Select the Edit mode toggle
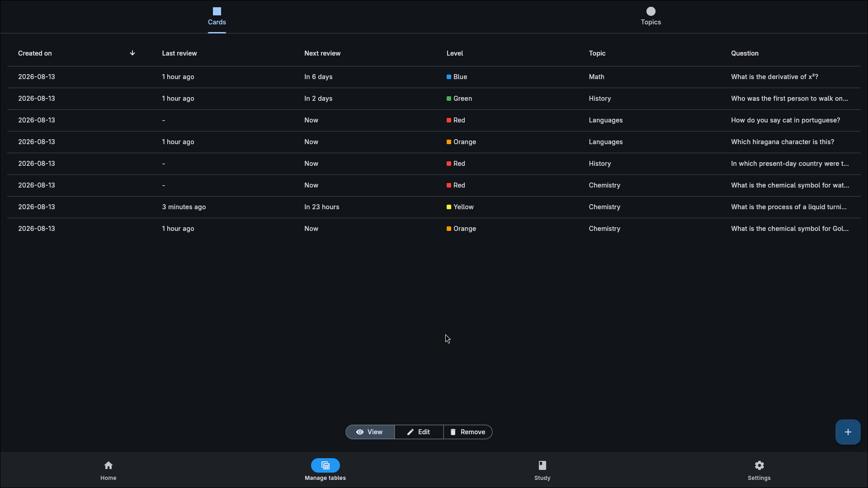 tap(419, 432)
